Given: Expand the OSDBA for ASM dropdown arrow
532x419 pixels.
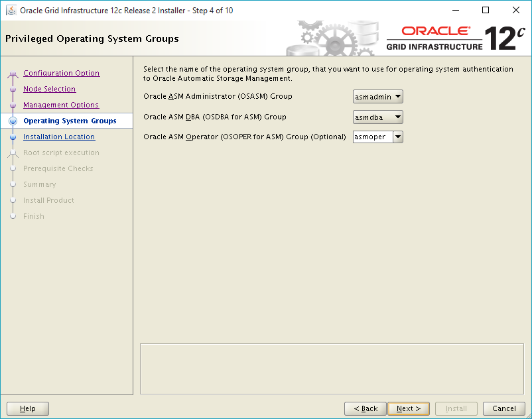Looking at the screenshot, I should 398,117.
